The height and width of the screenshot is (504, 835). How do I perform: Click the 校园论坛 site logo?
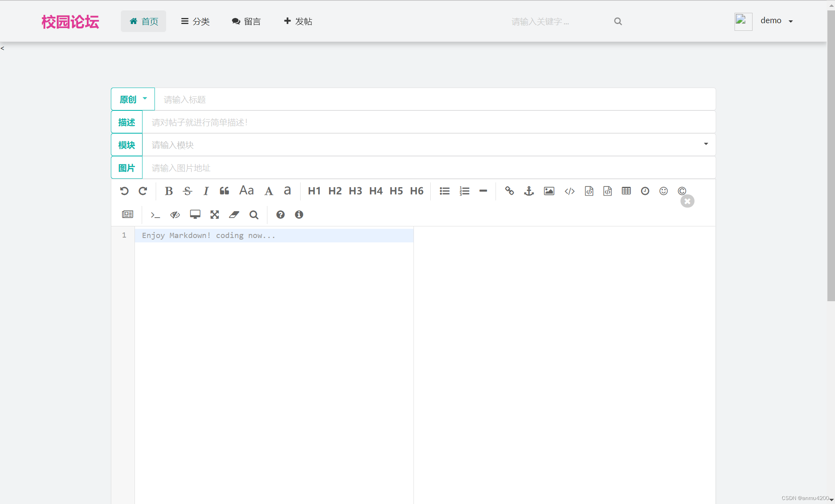[70, 22]
